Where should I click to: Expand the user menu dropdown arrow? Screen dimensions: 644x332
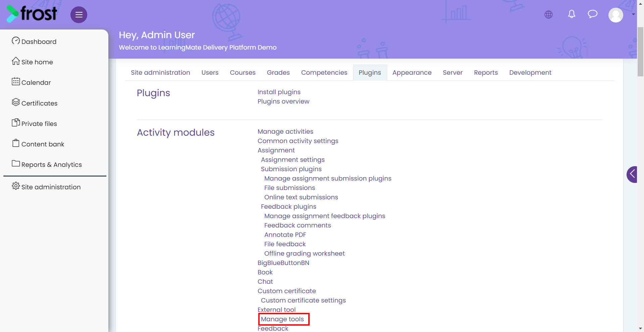click(633, 14)
